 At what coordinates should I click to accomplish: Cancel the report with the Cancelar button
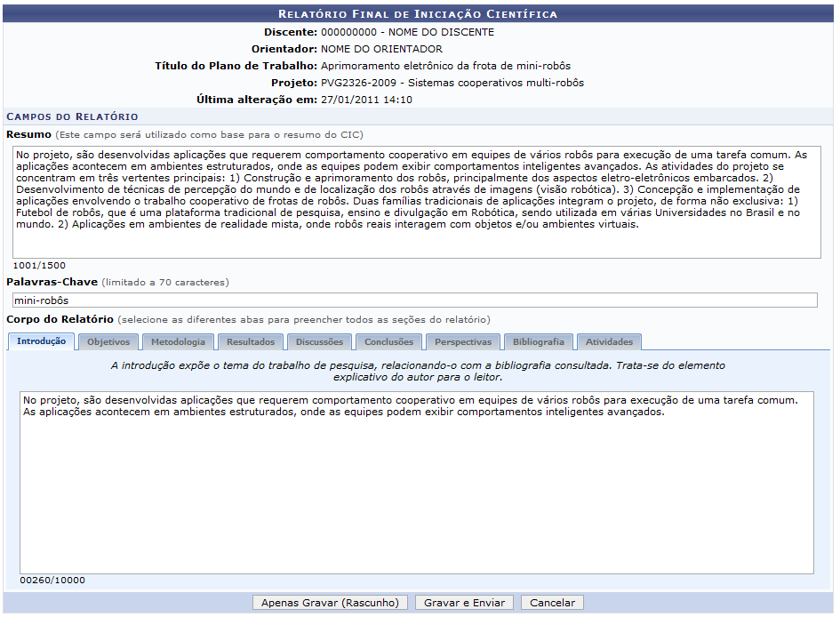[552, 603]
